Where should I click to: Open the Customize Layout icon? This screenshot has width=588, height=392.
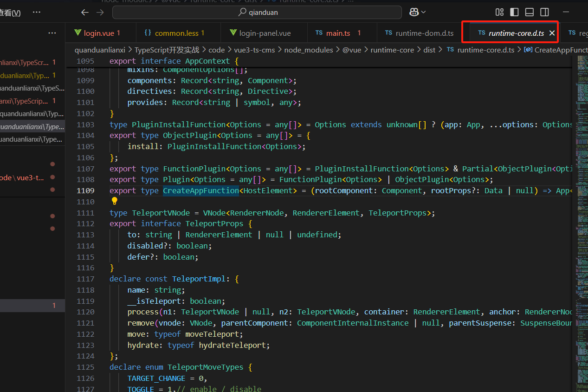pyautogui.click(x=499, y=12)
